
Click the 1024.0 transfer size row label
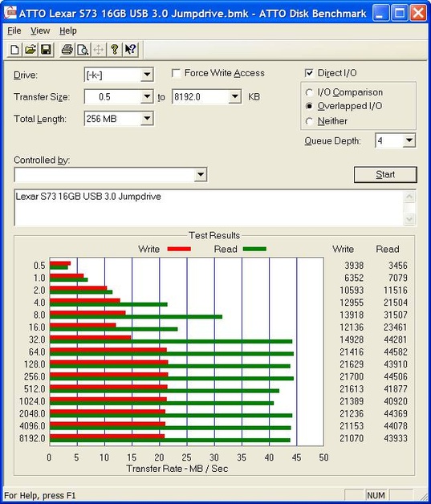tap(32, 401)
